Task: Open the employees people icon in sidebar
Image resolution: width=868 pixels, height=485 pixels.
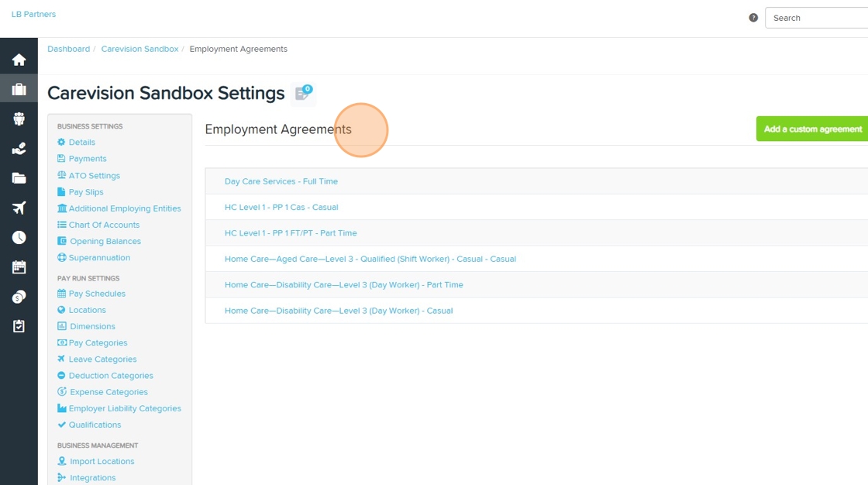Action: [19, 119]
